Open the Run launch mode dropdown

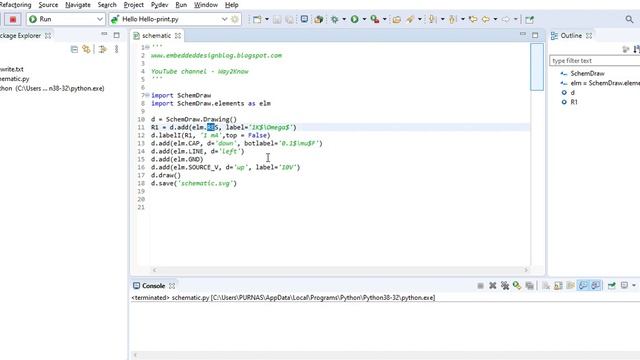click(100, 19)
